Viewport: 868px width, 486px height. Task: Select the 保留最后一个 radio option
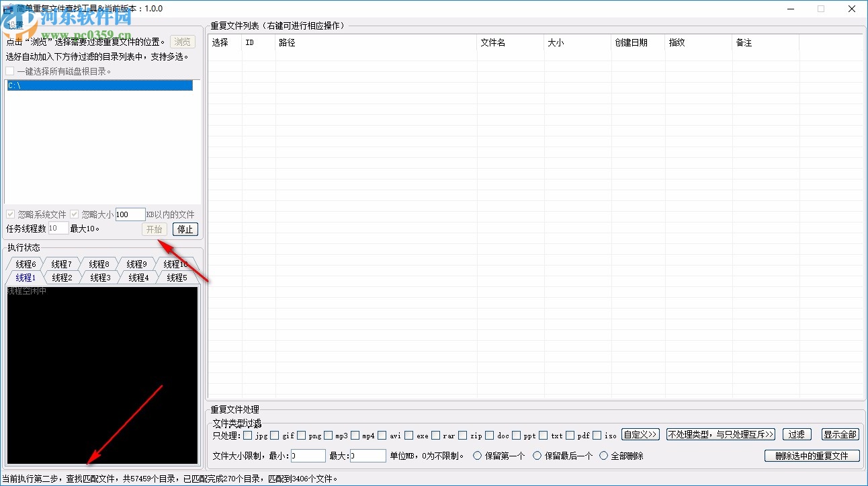pyautogui.click(x=537, y=456)
